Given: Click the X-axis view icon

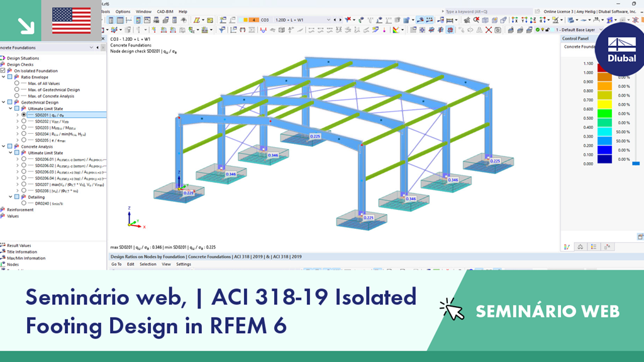Looking at the screenshot, I should 514,19.
